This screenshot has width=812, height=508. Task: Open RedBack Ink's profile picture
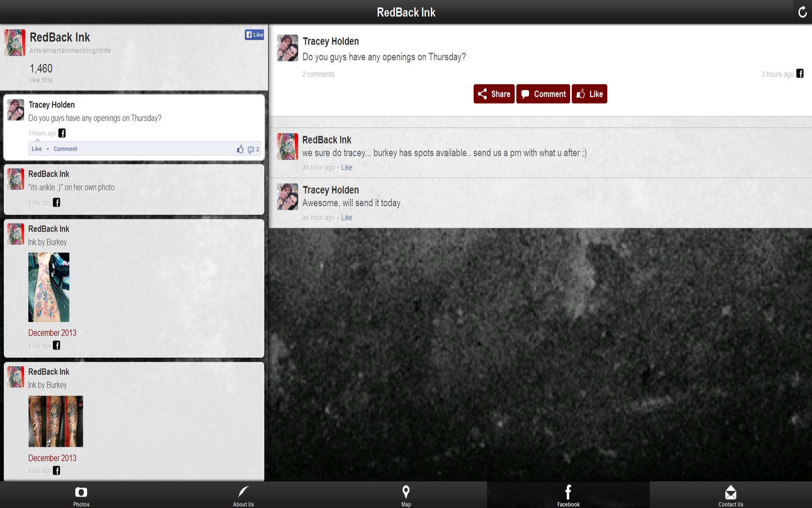tap(15, 42)
